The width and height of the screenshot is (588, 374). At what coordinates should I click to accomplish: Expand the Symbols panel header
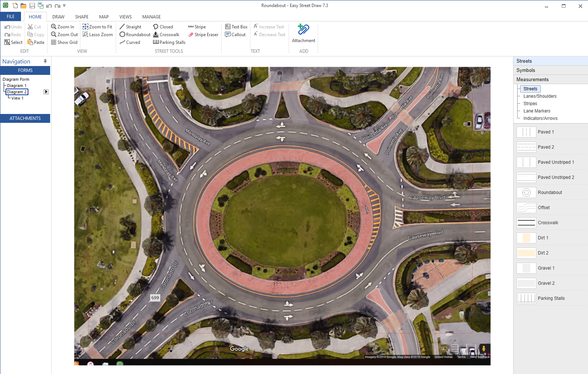point(550,70)
